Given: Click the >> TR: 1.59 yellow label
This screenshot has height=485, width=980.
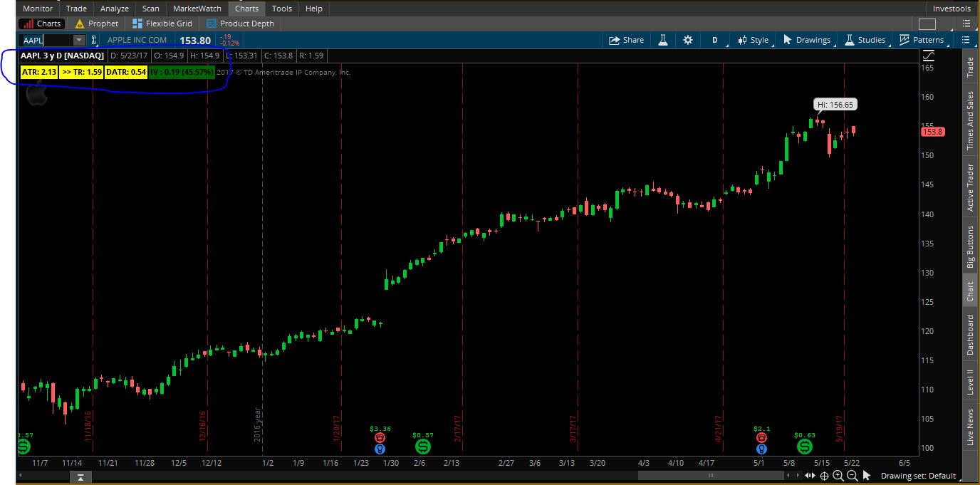Looking at the screenshot, I should coord(82,72).
